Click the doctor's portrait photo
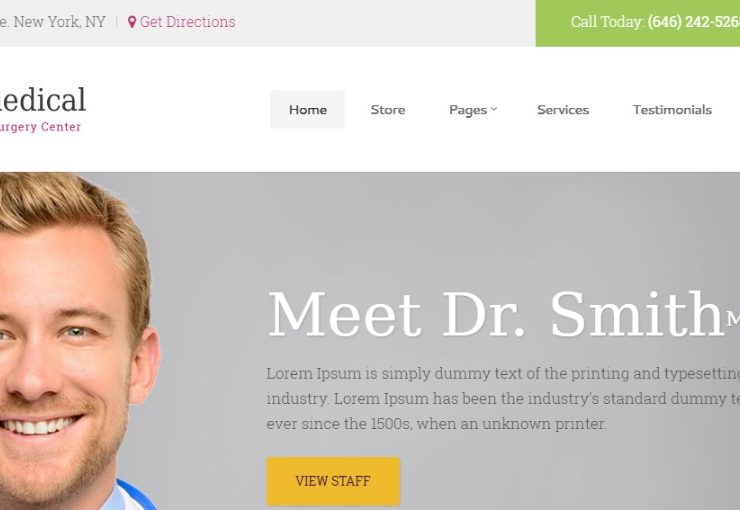 click(x=78, y=341)
